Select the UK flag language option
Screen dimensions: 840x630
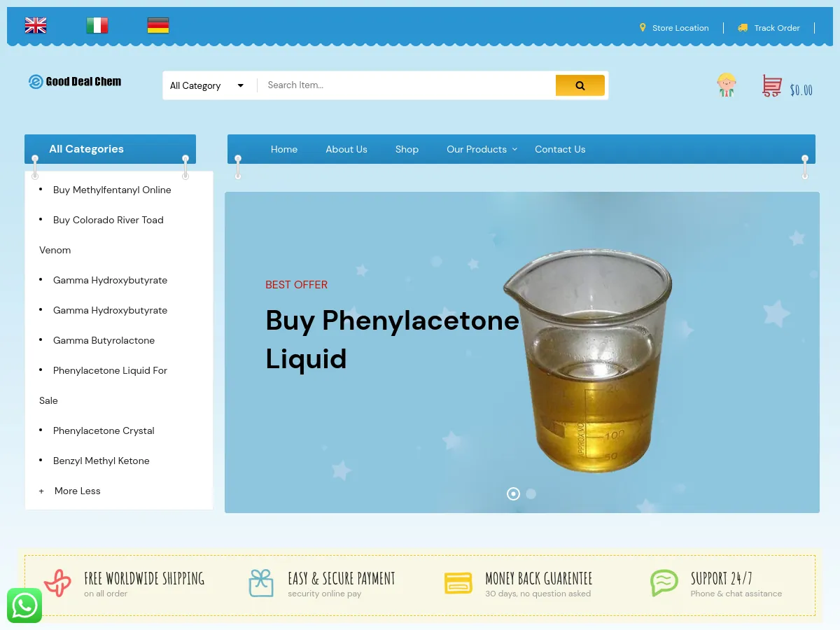(x=36, y=24)
